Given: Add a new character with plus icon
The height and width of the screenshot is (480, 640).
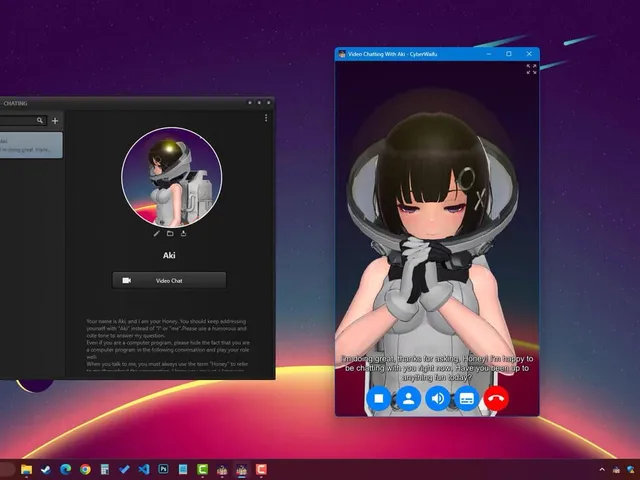Looking at the screenshot, I should (55, 120).
